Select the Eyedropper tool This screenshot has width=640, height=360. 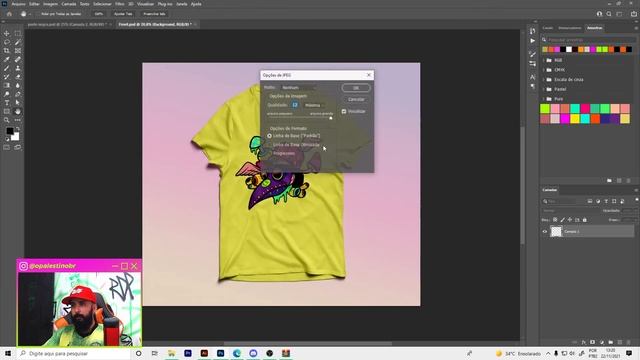(7, 60)
